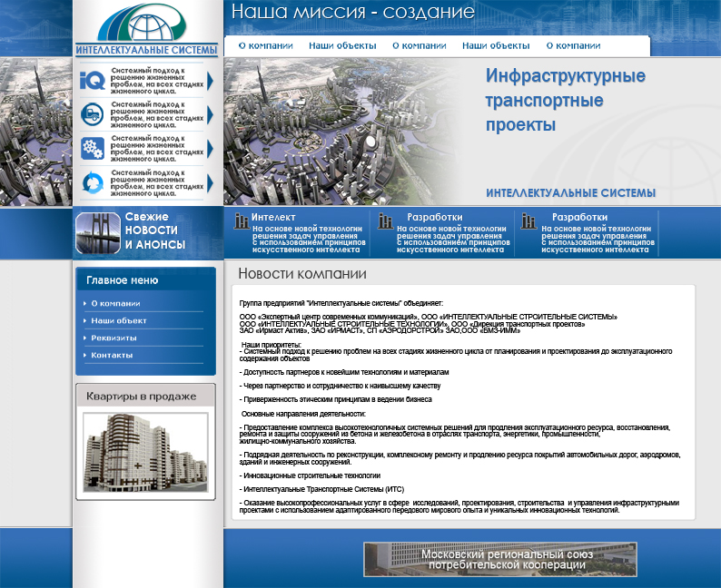Open the bridge news thumbnail
The image size is (721, 588).
pos(98,233)
